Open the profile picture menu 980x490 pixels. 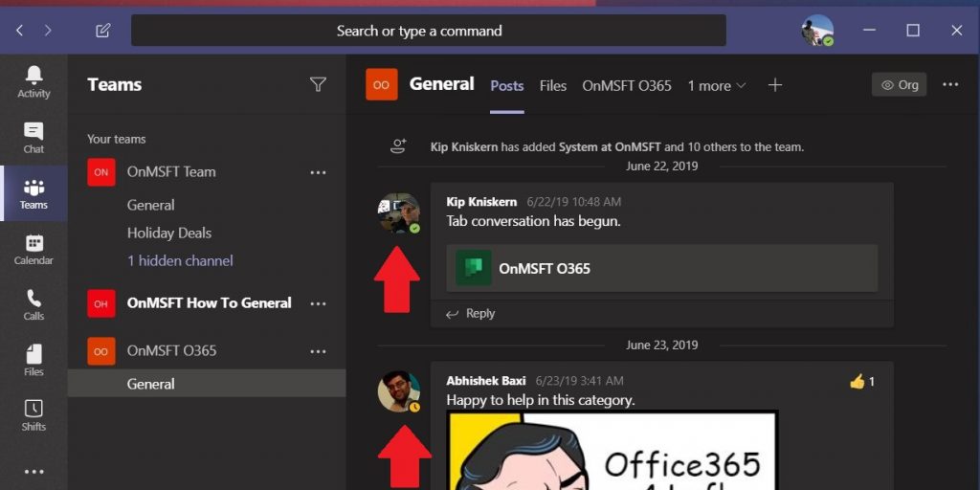(817, 30)
